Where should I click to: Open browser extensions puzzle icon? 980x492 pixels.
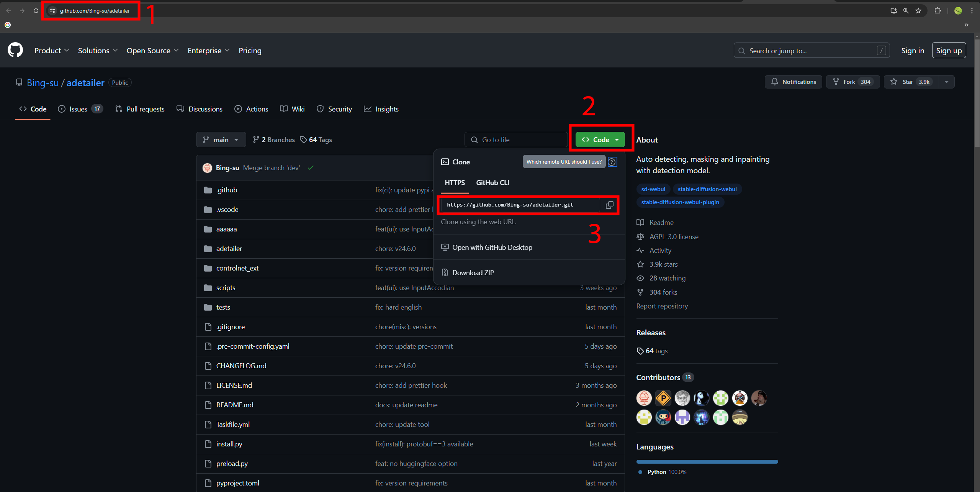[x=937, y=11]
